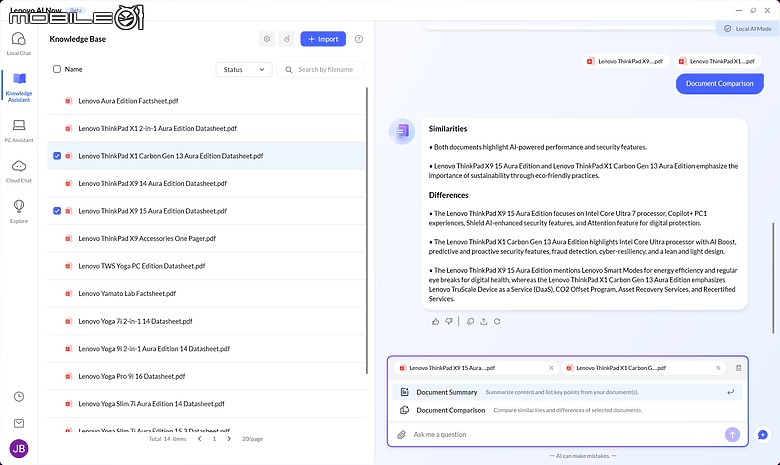Click the file list scrollbar
Viewport: 780px width, 465px height.
[x=367, y=230]
